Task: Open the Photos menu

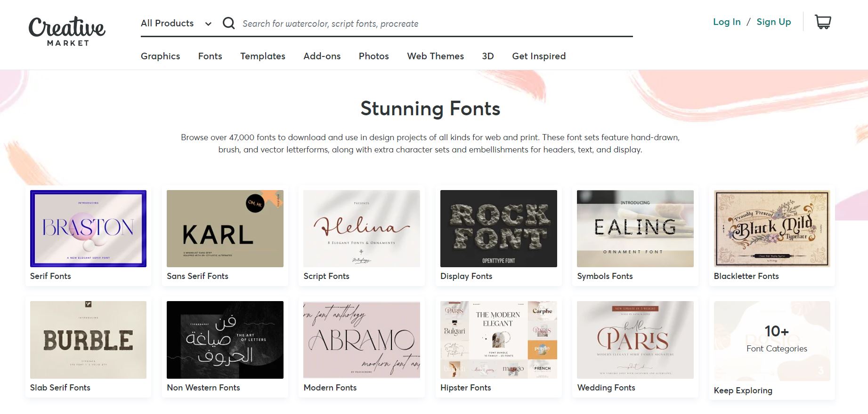Action: point(374,56)
